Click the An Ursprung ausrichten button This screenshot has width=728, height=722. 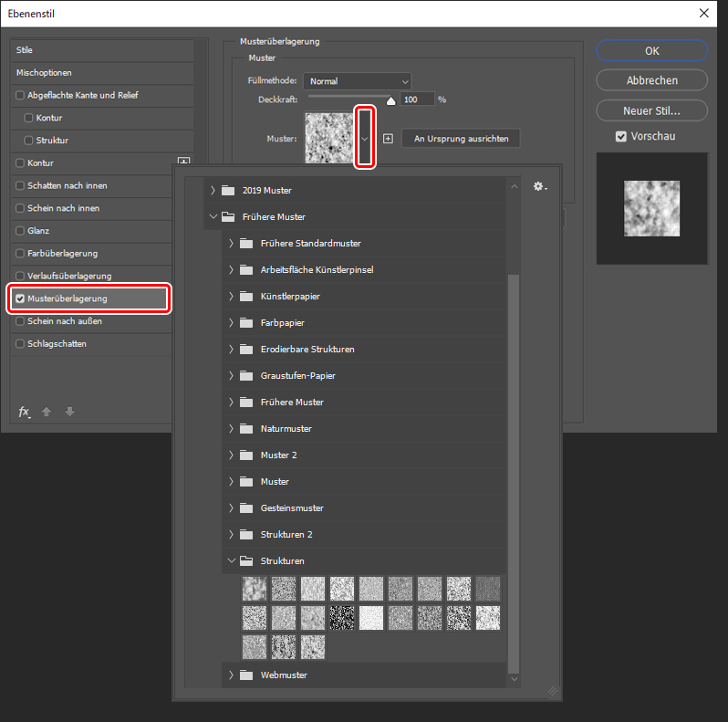[461, 139]
